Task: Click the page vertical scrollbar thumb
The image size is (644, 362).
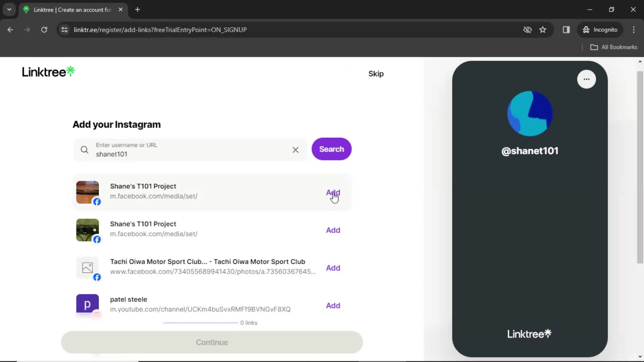Action: (640, 167)
